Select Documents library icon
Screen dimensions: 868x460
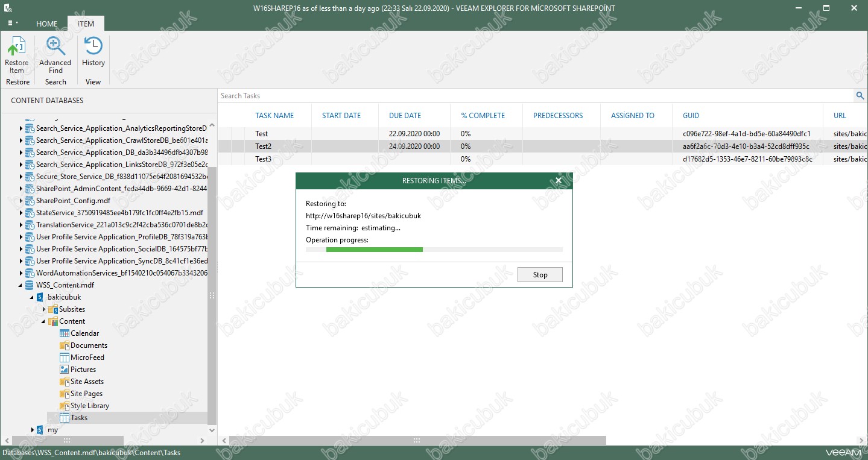coord(65,345)
